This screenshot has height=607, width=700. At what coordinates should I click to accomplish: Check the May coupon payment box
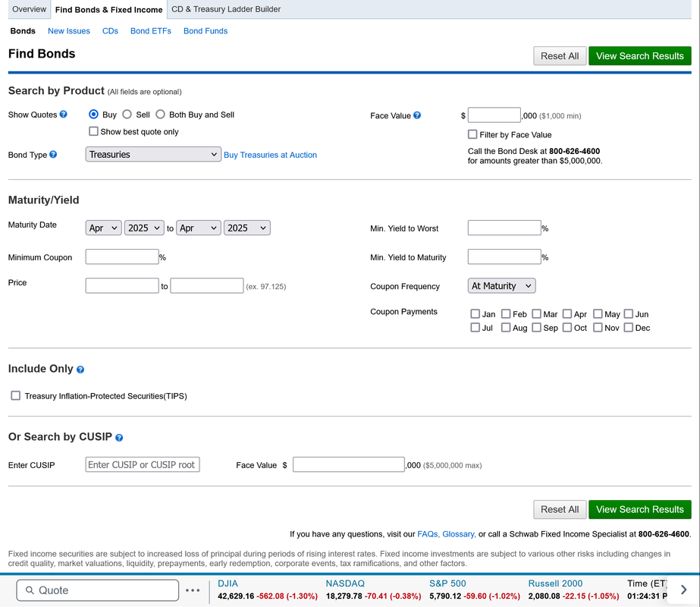(598, 314)
